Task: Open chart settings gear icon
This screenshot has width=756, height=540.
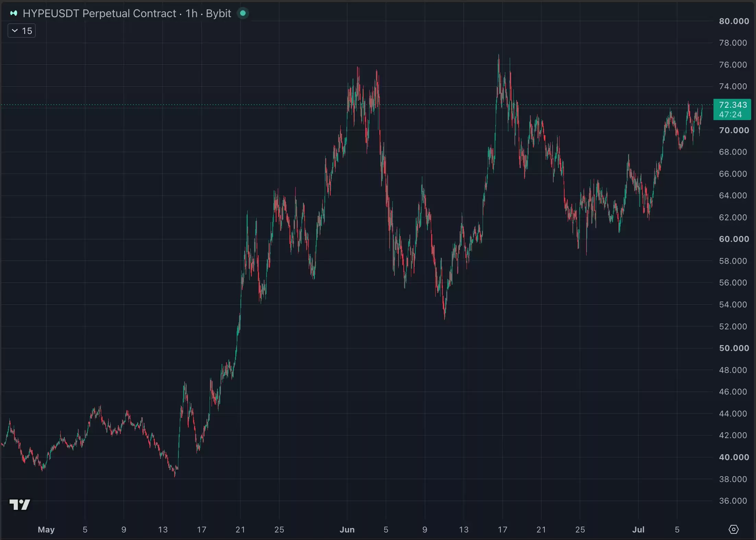Action: coord(733,529)
